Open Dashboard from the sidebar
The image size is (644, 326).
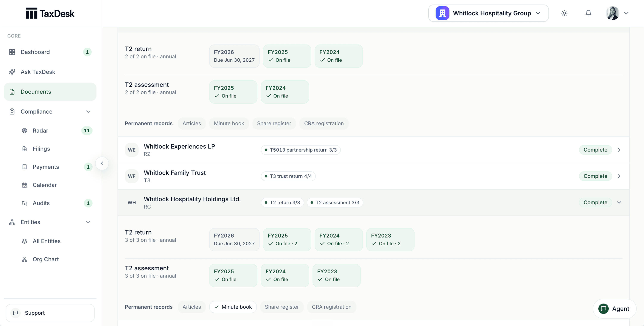(x=50, y=52)
